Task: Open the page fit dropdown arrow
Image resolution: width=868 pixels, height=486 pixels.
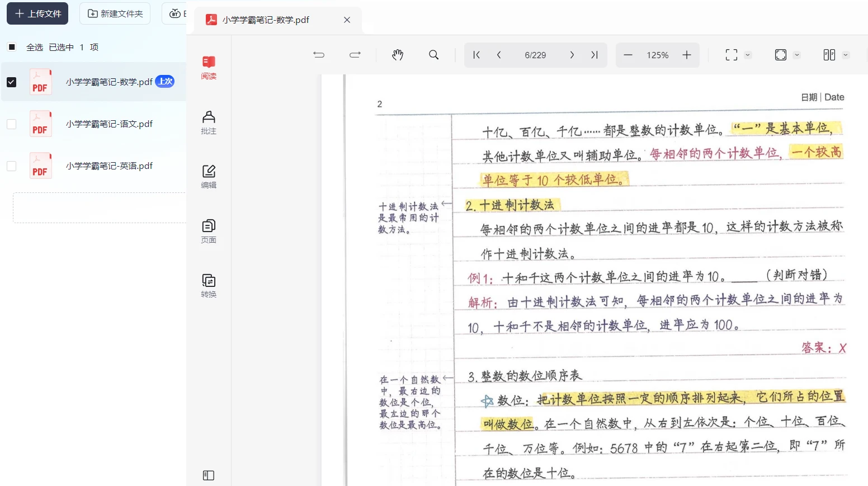Action: click(797, 55)
